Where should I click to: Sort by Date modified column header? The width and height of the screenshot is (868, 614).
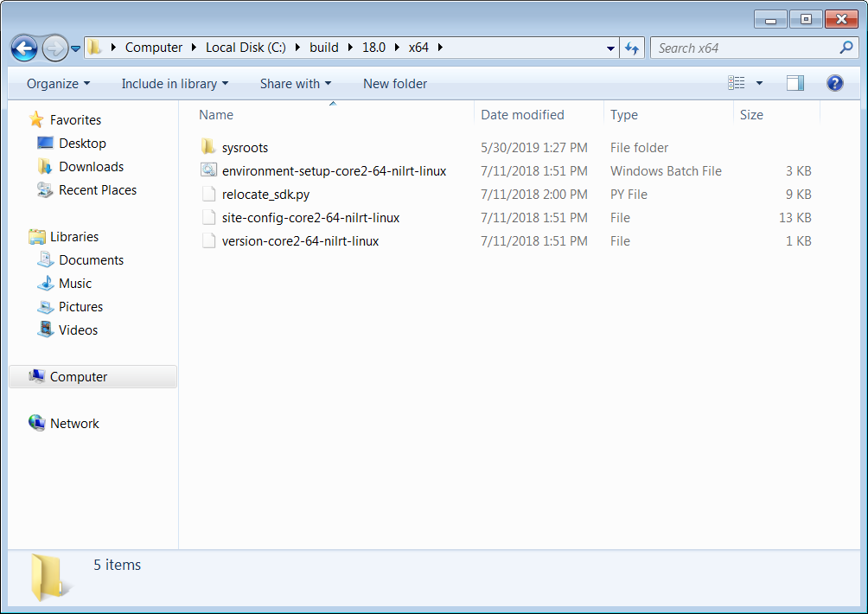(522, 115)
